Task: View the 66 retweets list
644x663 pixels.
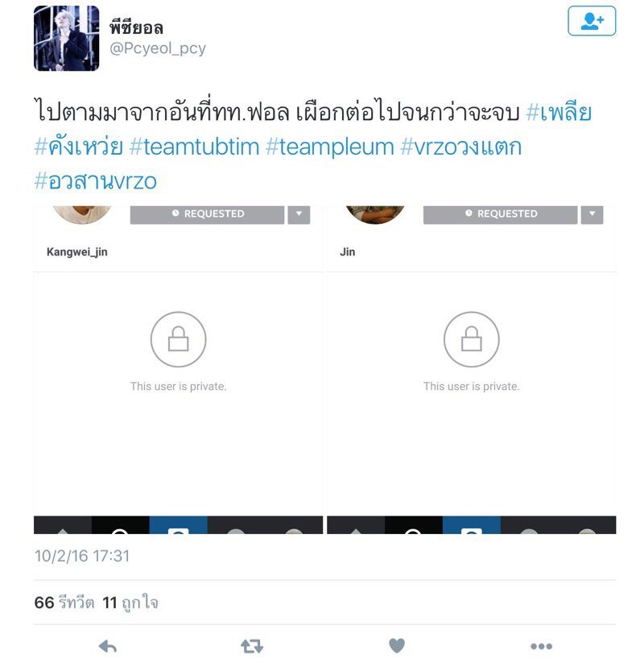Action: pos(64,603)
